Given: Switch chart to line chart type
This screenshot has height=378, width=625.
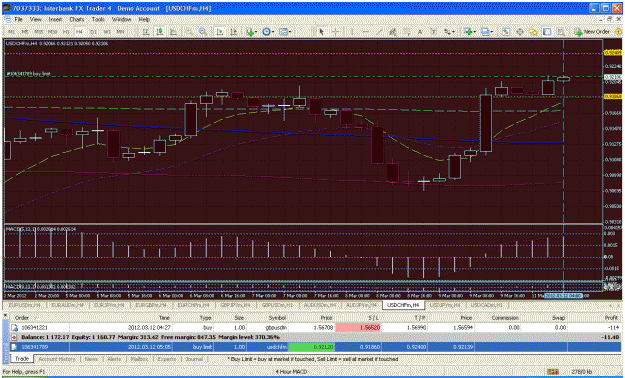Looking at the screenshot, I should click(x=173, y=32).
